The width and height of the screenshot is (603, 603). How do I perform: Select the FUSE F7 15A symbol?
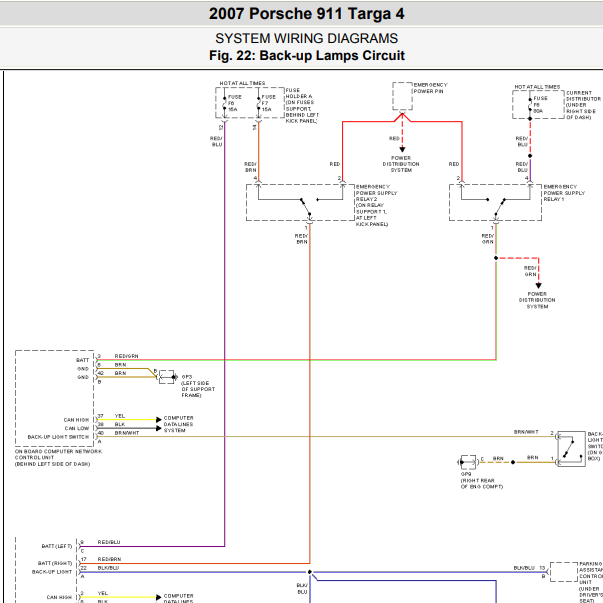pyautogui.click(x=259, y=104)
